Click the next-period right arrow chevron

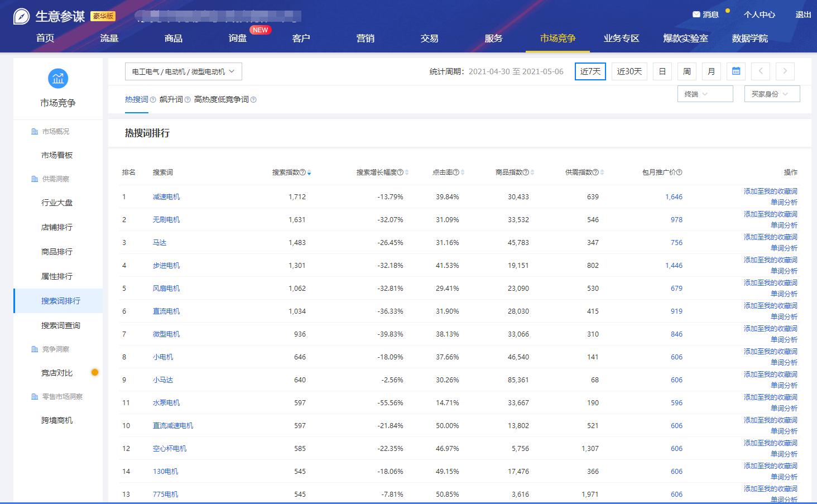click(x=785, y=71)
